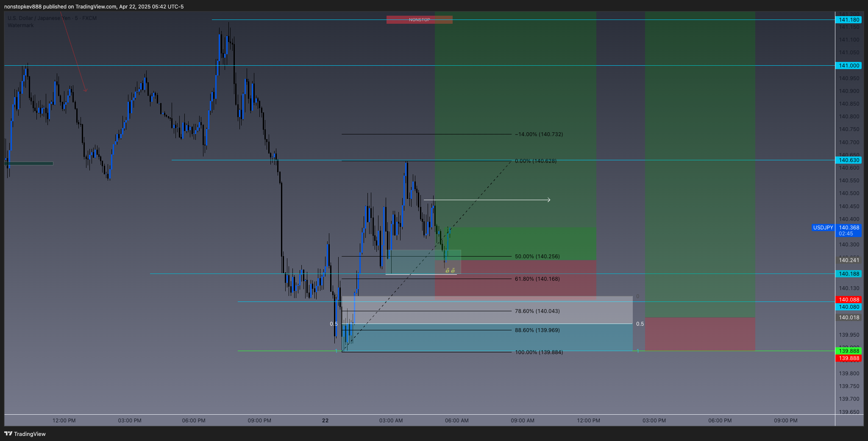This screenshot has height=441, width=868.
Task: Click the 78.60% (140.043) Fibonacci label
Action: click(537, 311)
